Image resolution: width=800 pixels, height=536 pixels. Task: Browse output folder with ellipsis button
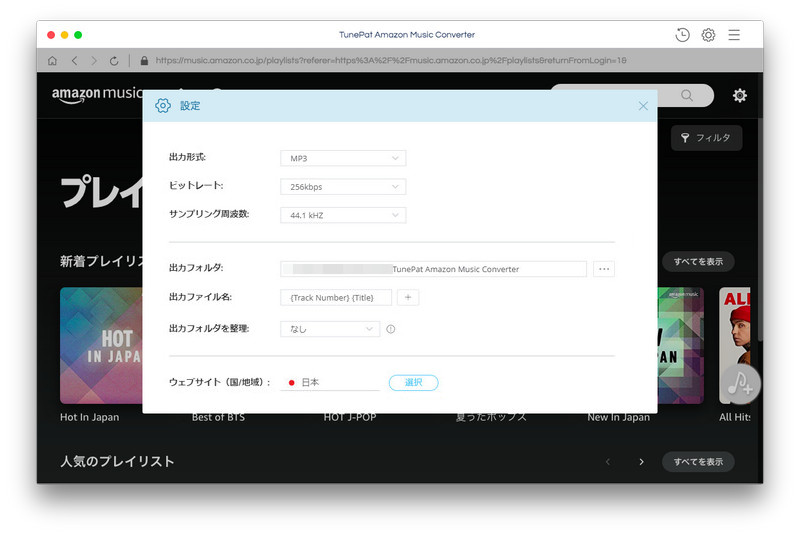click(604, 269)
